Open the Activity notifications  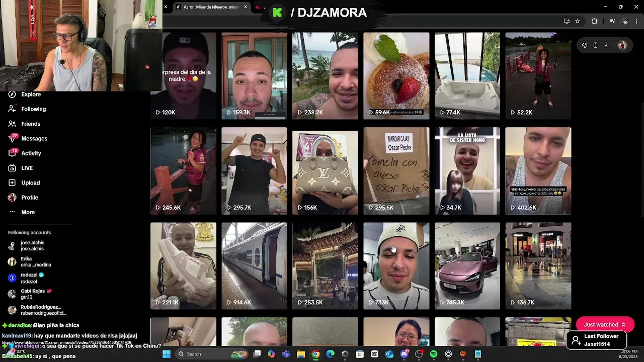[x=25, y=153]
